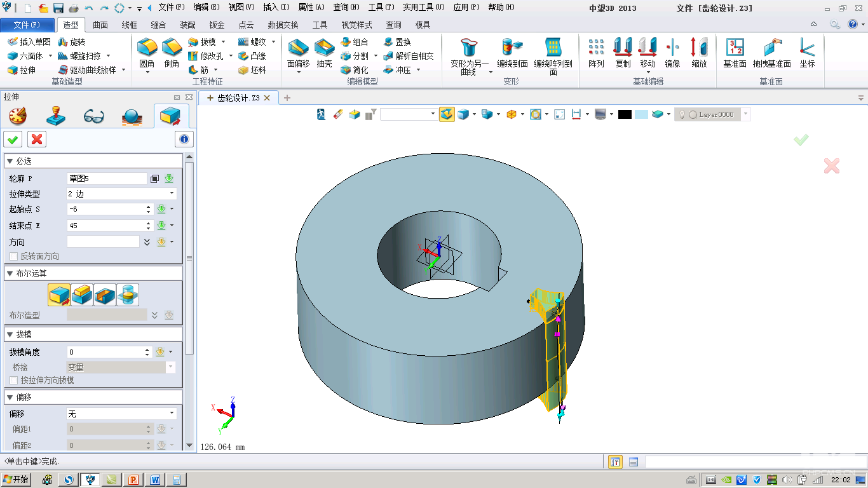This screenshot has width=868, height=488.
Task: Click the 起始点 S input field
Action: (106, 209)
